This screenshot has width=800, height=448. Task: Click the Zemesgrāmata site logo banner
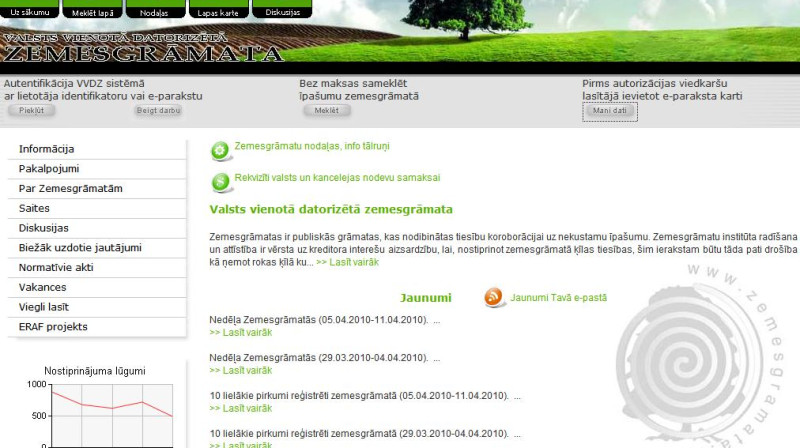(x=143, y=48)
